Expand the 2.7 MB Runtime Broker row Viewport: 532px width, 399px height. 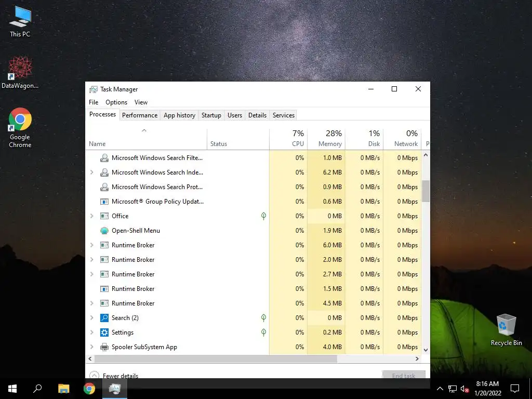(91, 274)
